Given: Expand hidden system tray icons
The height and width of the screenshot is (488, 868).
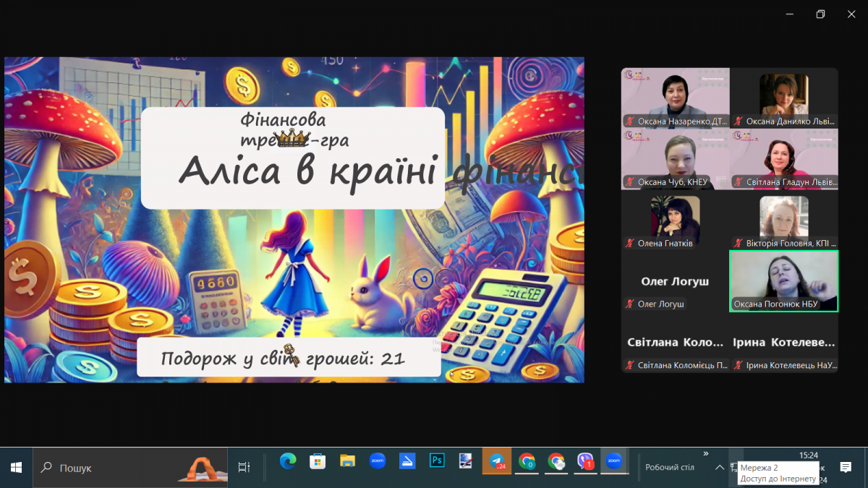Looking at the screenshot, I should click(719, 468).
